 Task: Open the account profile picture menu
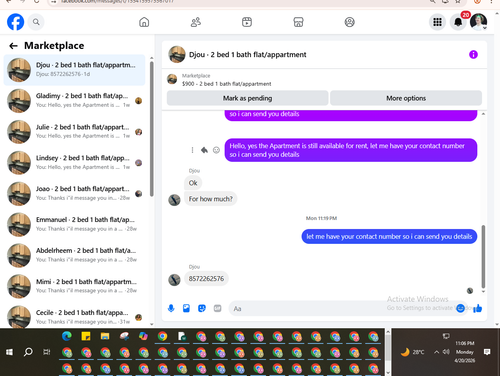pos(479,22)
